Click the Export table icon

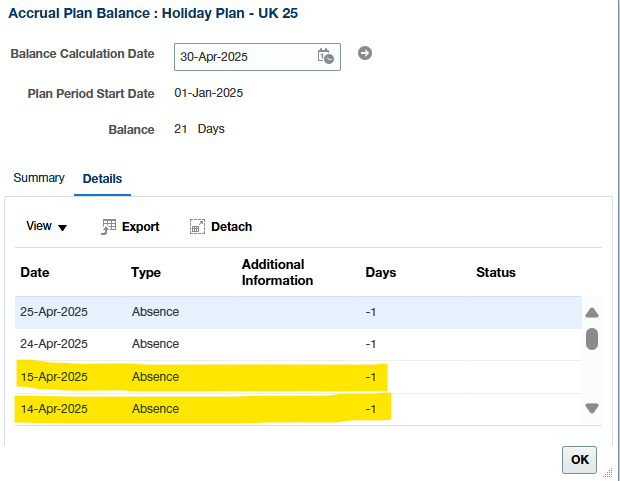(x=108, y=227)
